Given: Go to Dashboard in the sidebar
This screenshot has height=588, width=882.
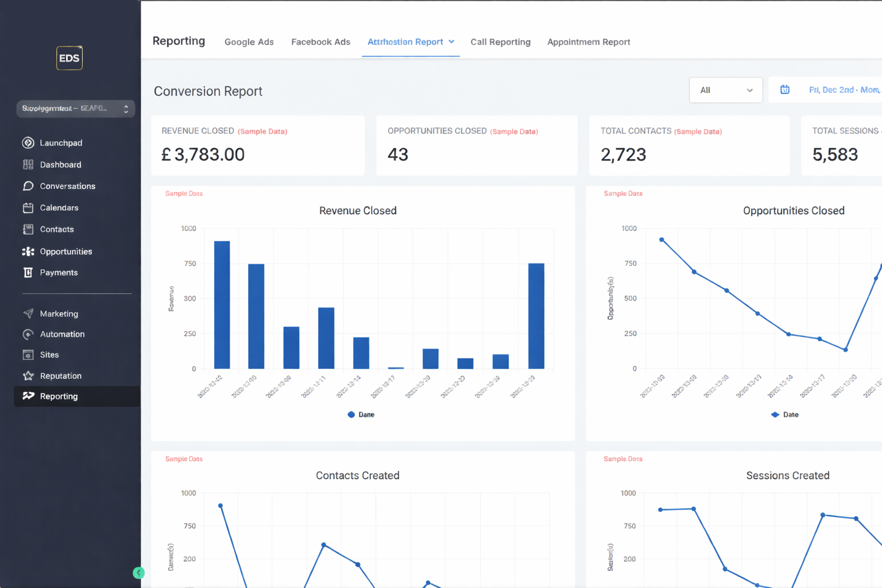Looking at the screenshot, I should [60, 165].
